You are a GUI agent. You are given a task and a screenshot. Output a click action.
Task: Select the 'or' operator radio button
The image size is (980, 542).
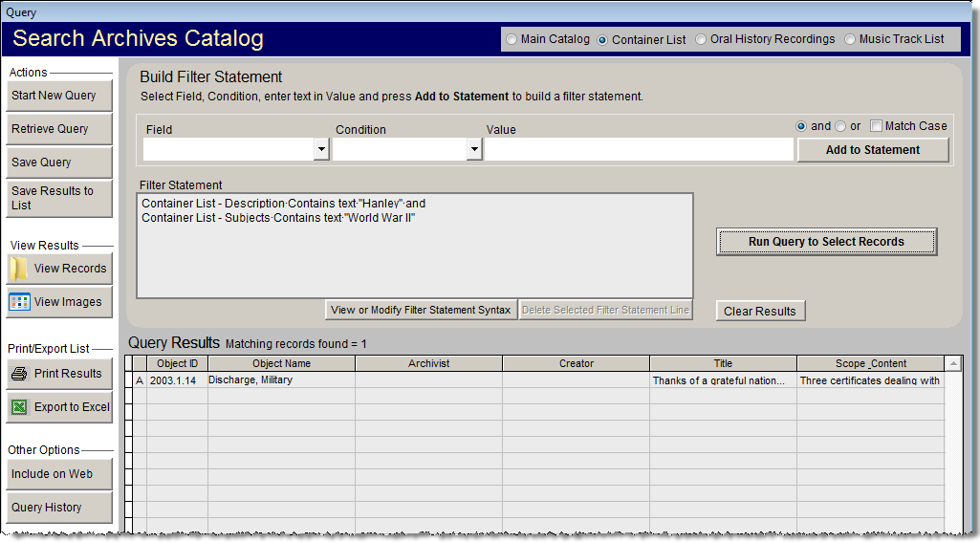pos(840,126)
